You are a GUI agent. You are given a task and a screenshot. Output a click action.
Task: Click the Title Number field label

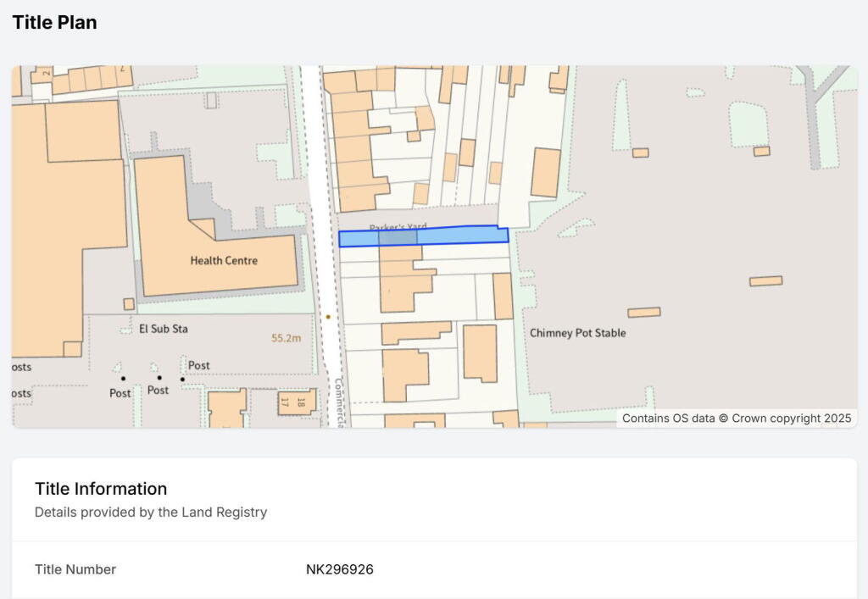click(75, 569)
